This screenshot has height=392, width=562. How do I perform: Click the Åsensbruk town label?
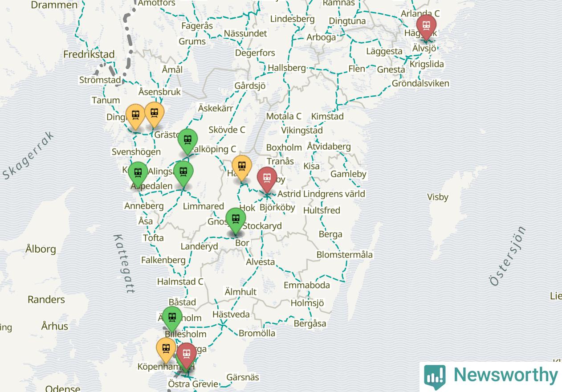pyautogui.click(x=159, y=92)
